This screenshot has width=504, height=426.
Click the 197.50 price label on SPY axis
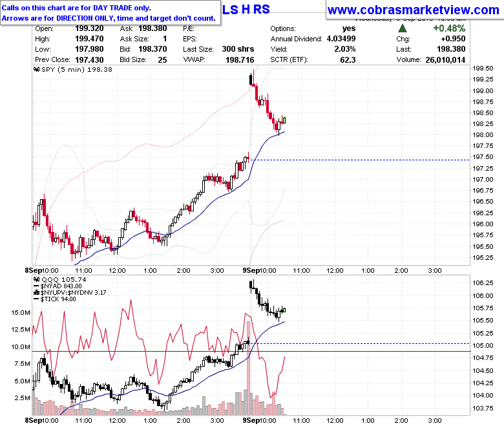click(483, 157)
